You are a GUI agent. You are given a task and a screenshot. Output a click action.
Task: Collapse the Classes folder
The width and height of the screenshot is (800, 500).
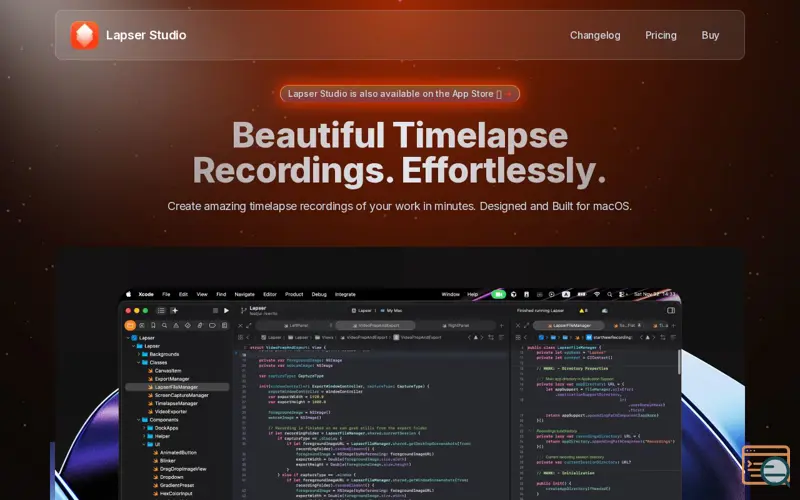click(x=139, y=362)
